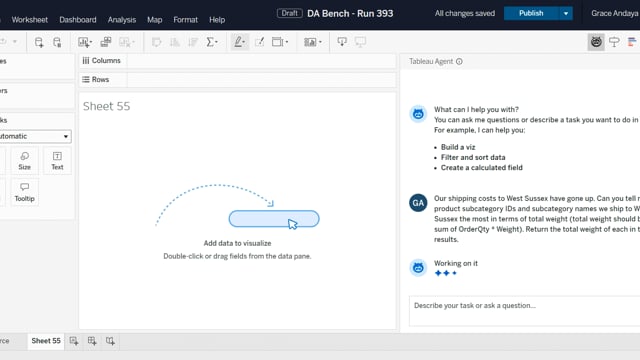The width and height of the screenshot is (640, 360).
Task: Click the Tooltip mark card
Action: point(24,192)
